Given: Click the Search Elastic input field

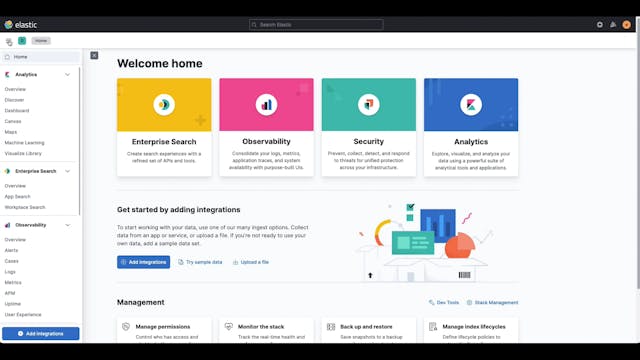Looking at the screenshot, I should pos(316,24).
